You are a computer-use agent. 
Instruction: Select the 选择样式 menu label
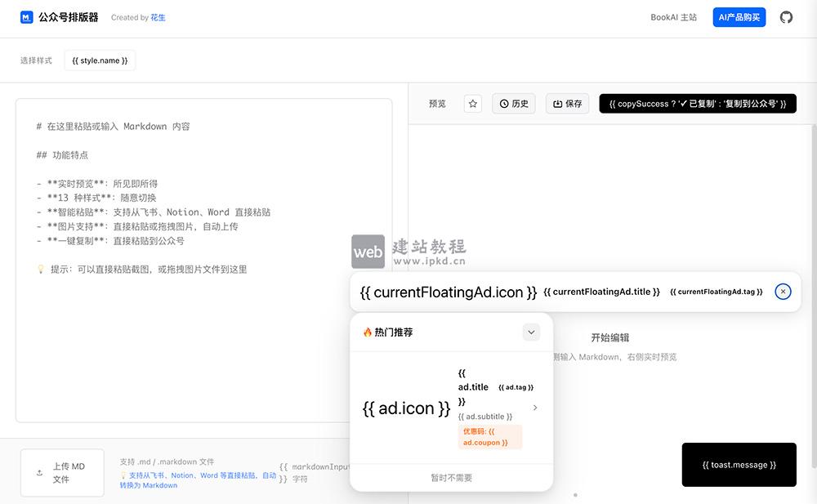[35, 60]
